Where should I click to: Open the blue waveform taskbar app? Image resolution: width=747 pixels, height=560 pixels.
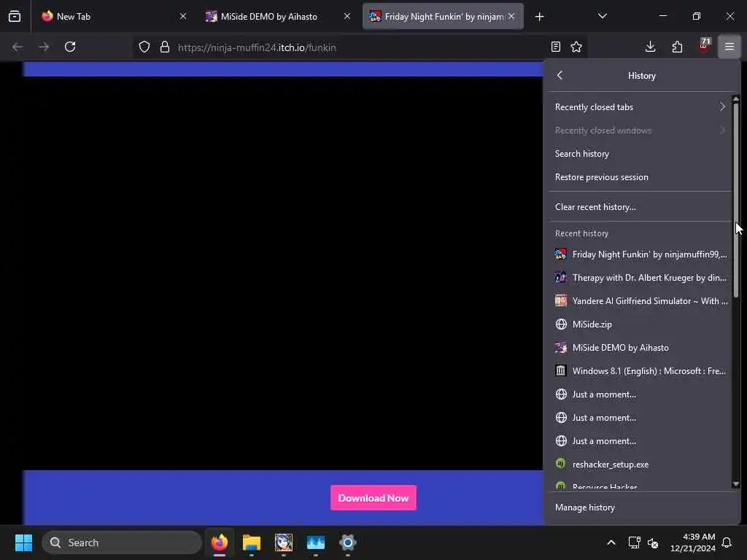point(315,542)
